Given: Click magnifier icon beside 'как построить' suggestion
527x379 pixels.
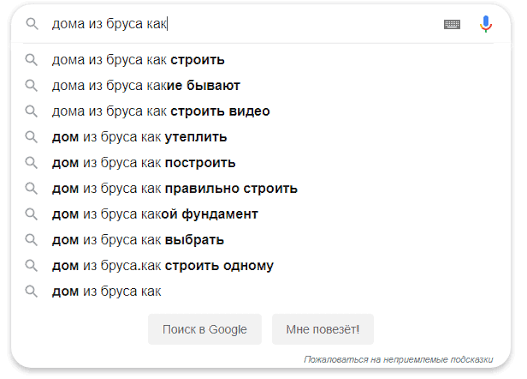Looking at the screenshot, I should pyautogui.click(x=31, y=163).
